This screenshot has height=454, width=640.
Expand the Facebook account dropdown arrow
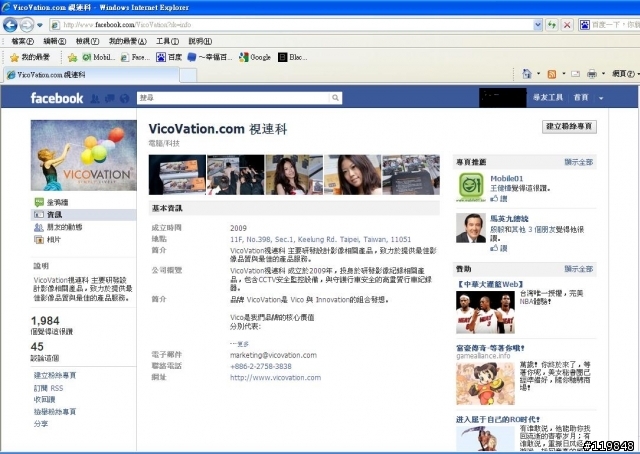point(601,98)
